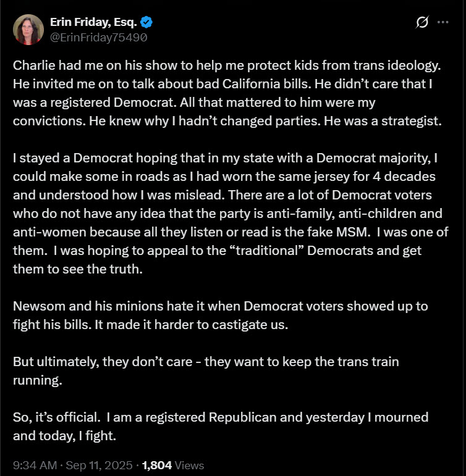Click the blue verified checkmark badge
Screen dimensions: 466x476
click(x=146, y=22)
